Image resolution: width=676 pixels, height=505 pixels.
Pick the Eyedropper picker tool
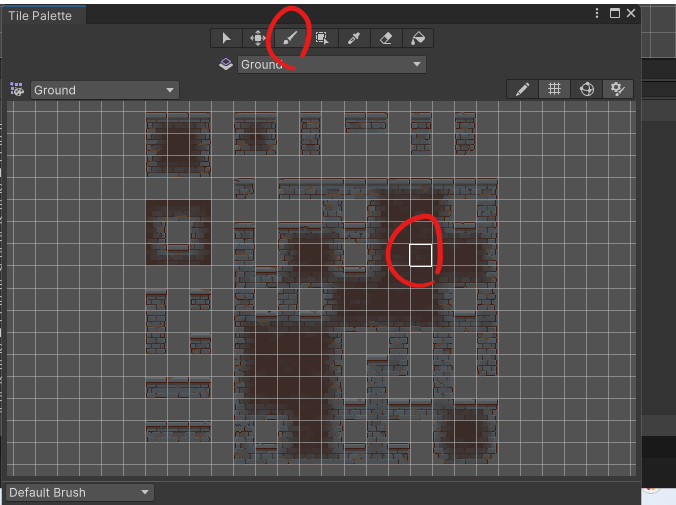[x=354, y=38]
